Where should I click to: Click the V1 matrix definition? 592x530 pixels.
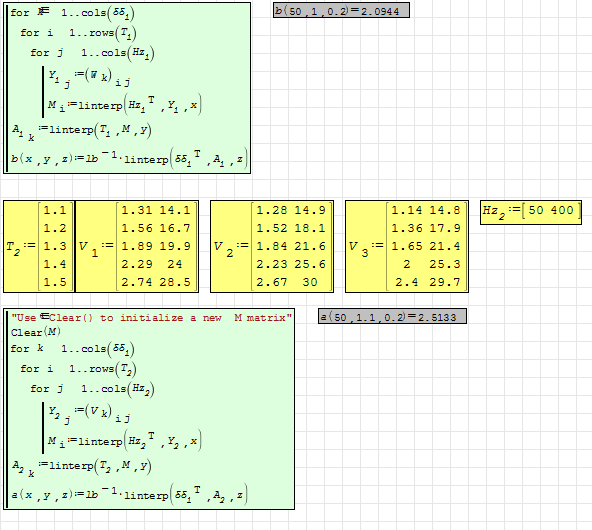137,247
